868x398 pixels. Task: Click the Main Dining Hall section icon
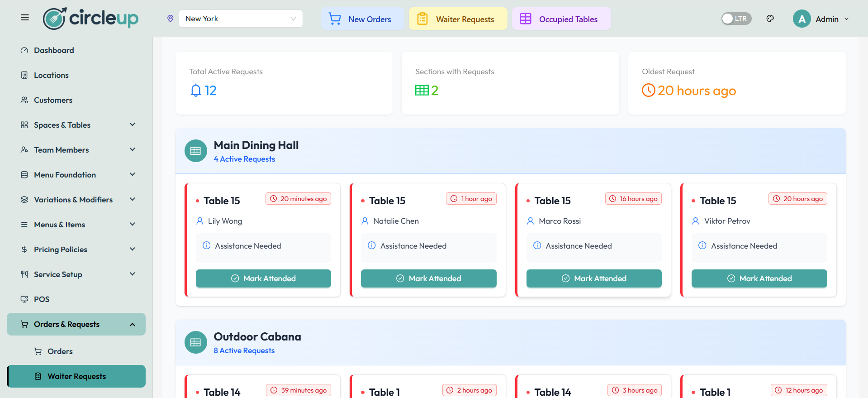[x=195, y=151]
